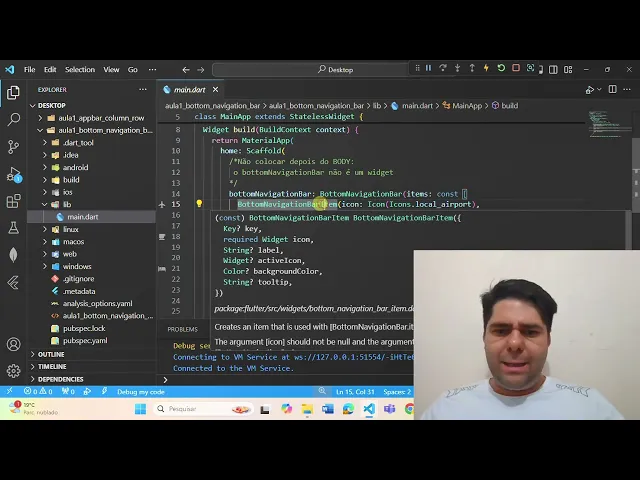Open editor More Actions menu
This screenshot has height=480, width=640.
pos(627,89)
